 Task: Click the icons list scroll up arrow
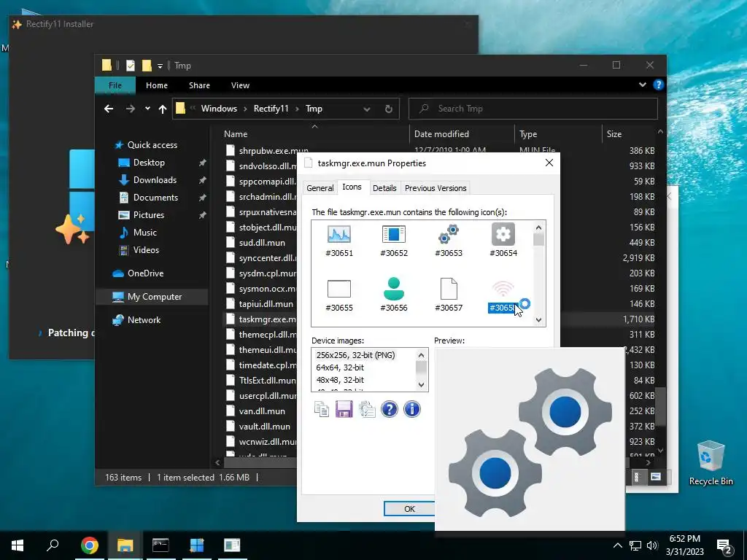(539, 227)
